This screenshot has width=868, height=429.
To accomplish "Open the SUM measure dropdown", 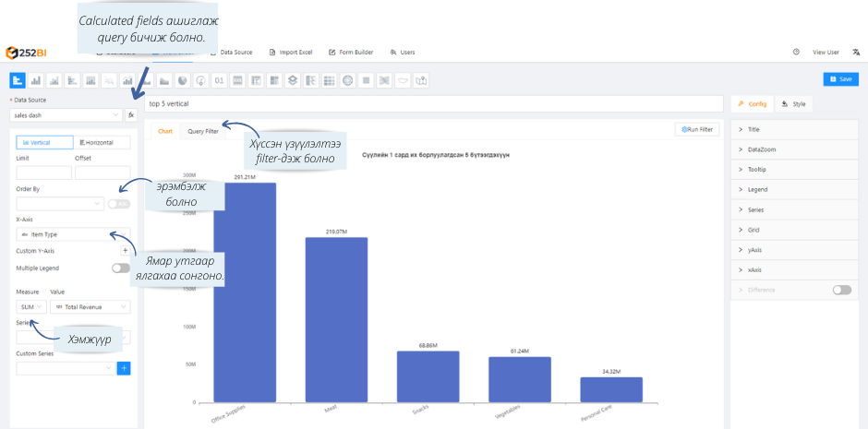I will pos(30,306).
